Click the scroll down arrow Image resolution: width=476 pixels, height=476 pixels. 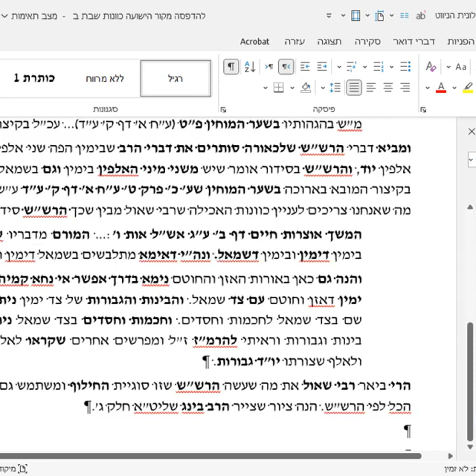470,447
